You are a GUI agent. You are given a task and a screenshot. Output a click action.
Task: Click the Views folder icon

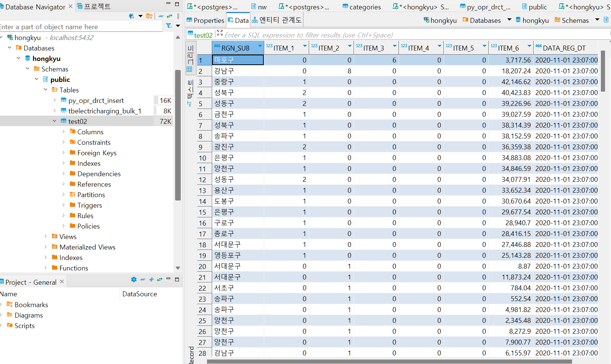tap(55, 236)
